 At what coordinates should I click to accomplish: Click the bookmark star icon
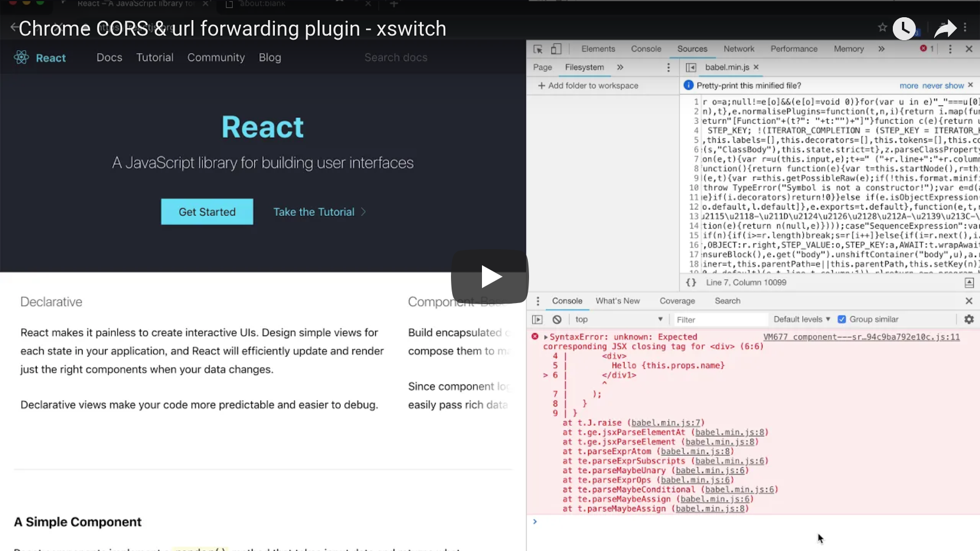[882, 27]
